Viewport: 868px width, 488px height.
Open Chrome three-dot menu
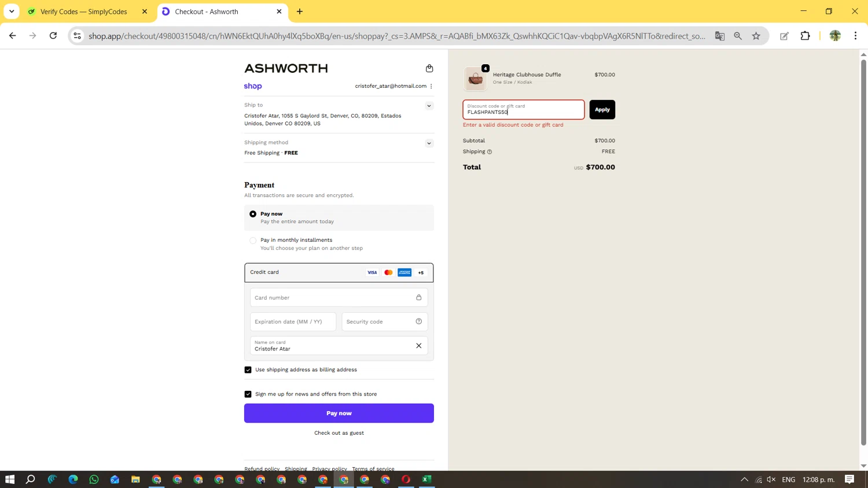click(x=856, y=36)
